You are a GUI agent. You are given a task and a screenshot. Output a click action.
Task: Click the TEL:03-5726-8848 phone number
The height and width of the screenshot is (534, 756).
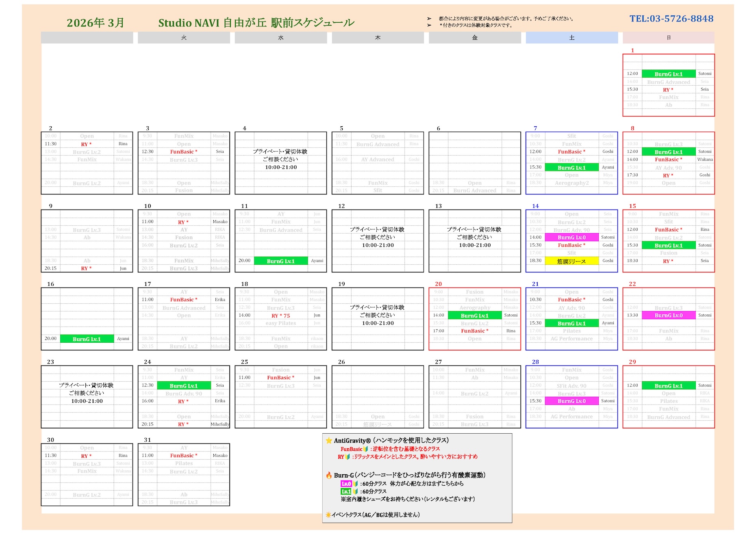(671, 19)
